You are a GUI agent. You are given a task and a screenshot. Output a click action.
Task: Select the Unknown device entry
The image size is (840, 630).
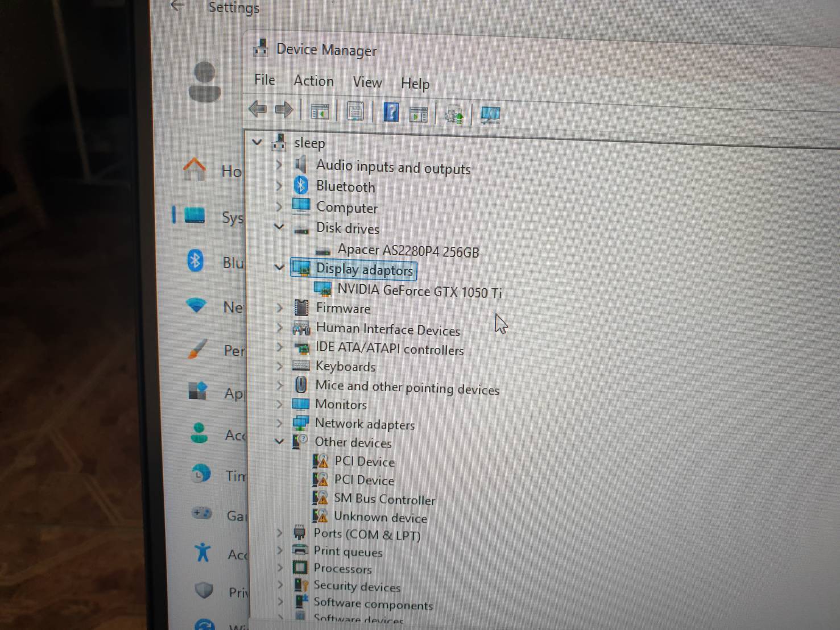(x=380, y=517)
